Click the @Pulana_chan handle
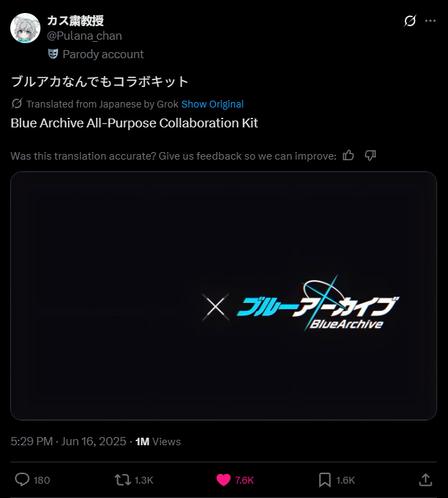The width and height of the screenshot is (448, 498). click(x=84, y=36)
